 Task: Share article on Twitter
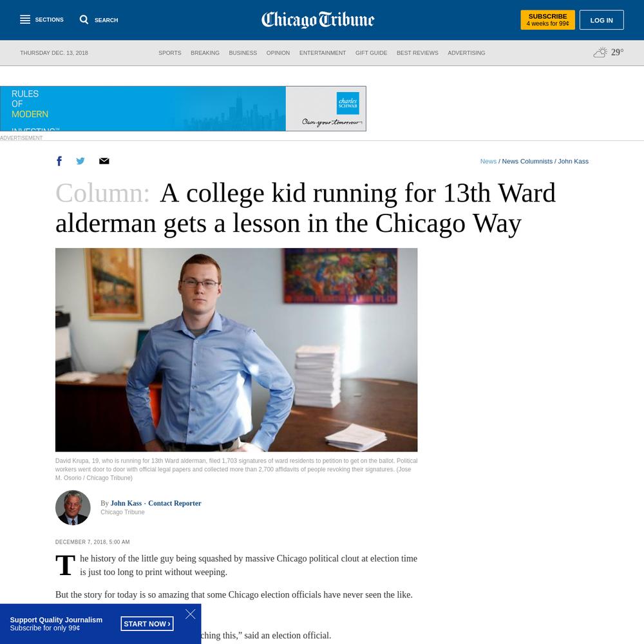pyautogui.click(x=80, y=161)
